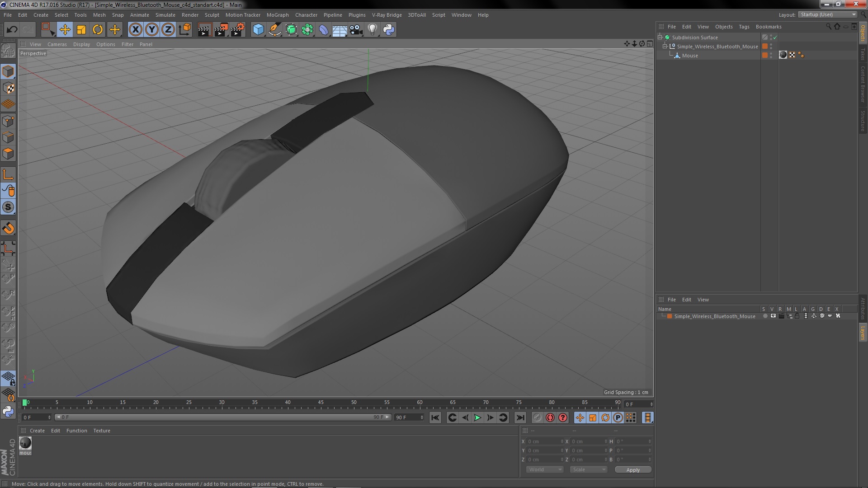Open the Material Manager Texture menu
Image resolution: width=868 pixels, height=488 pixels.
coord(102,431)
